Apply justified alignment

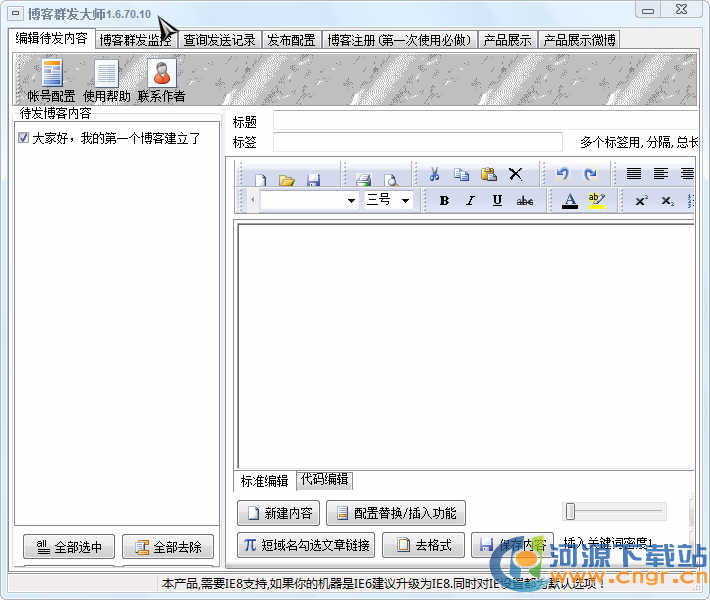click(633, 173)
